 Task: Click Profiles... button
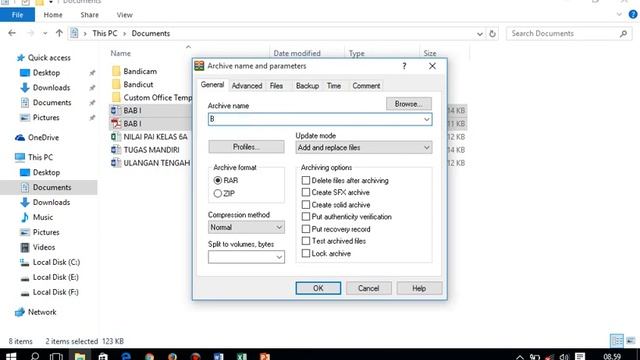coord(246,147)
